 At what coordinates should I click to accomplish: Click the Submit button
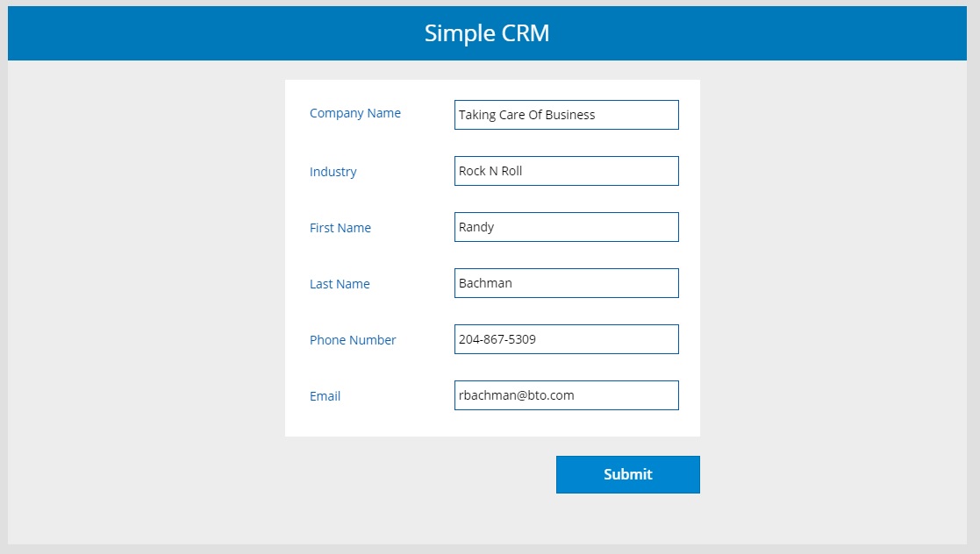pyautogui.click(x=627, y=474)
